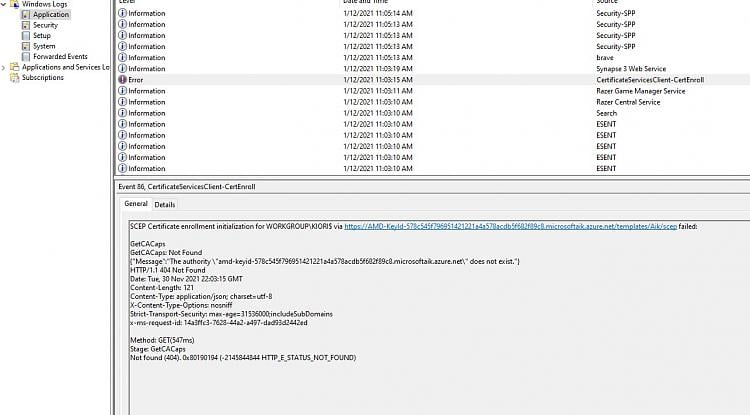The height and width of the screenshot is (415, 750).
Task: Select the Application log label
Action: (x=51, y=15)
